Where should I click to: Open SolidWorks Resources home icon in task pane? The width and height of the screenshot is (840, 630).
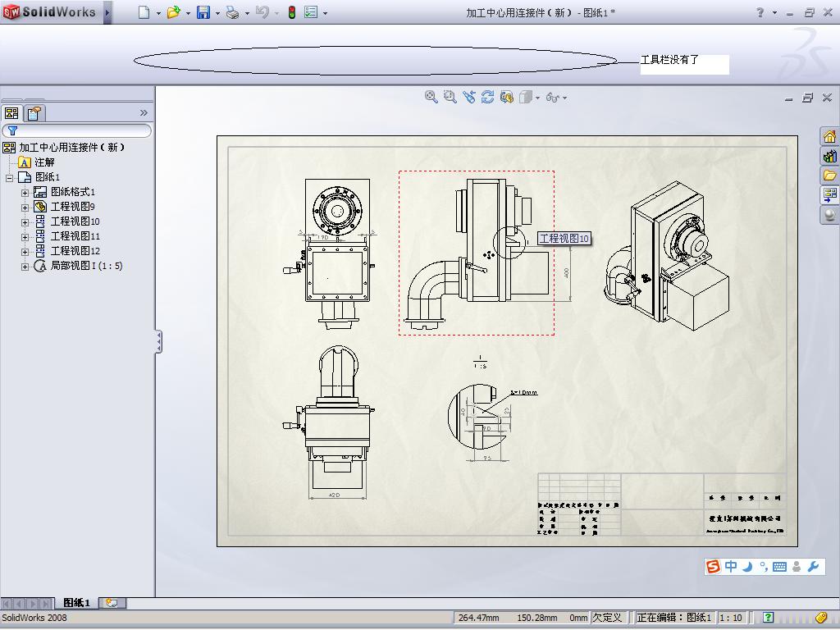point(829,137)
